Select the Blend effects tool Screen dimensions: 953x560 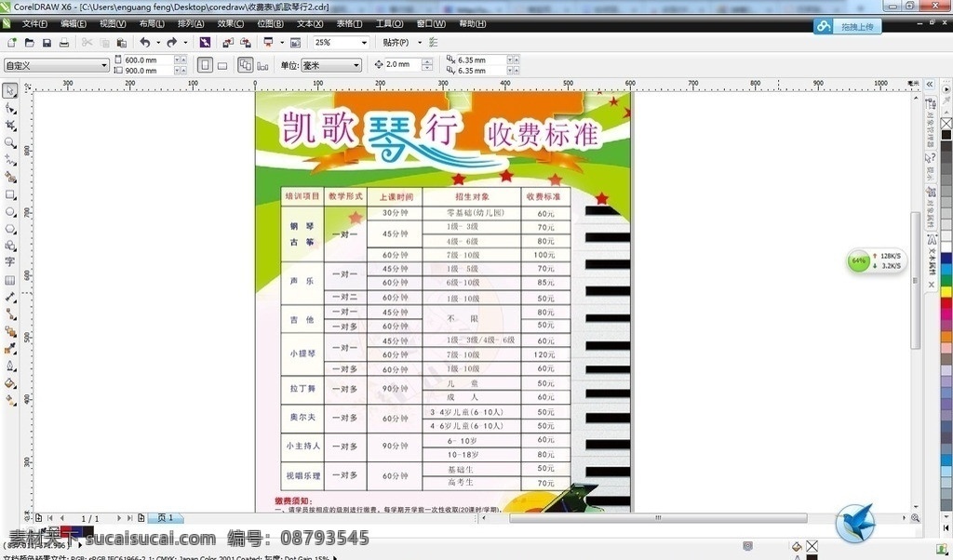point(9,331)
